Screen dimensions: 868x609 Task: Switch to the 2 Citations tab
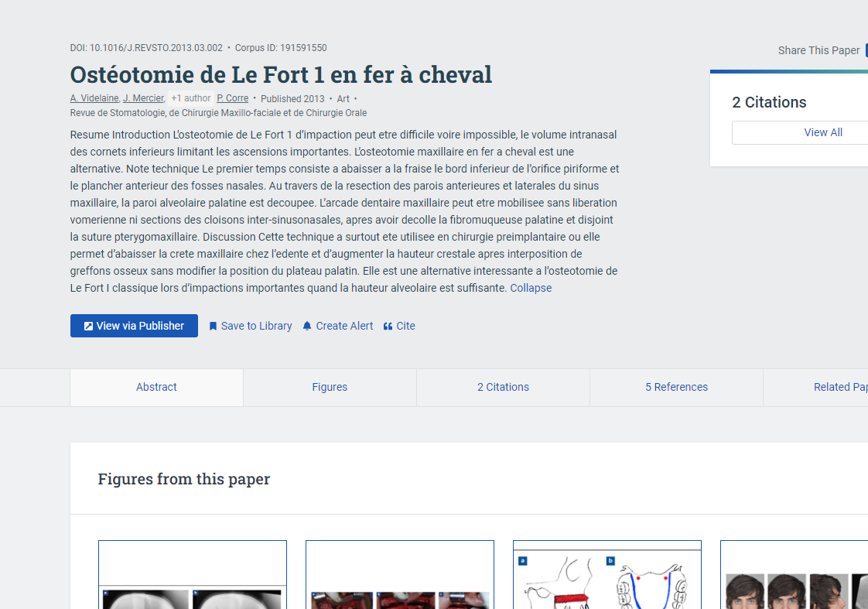(x=503, y=387)
